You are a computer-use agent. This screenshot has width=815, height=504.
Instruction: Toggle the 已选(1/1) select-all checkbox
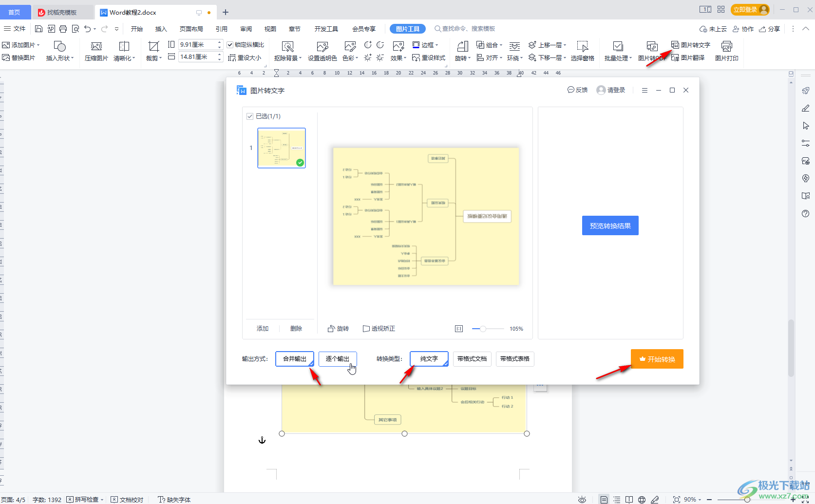[x=250, y=116]
